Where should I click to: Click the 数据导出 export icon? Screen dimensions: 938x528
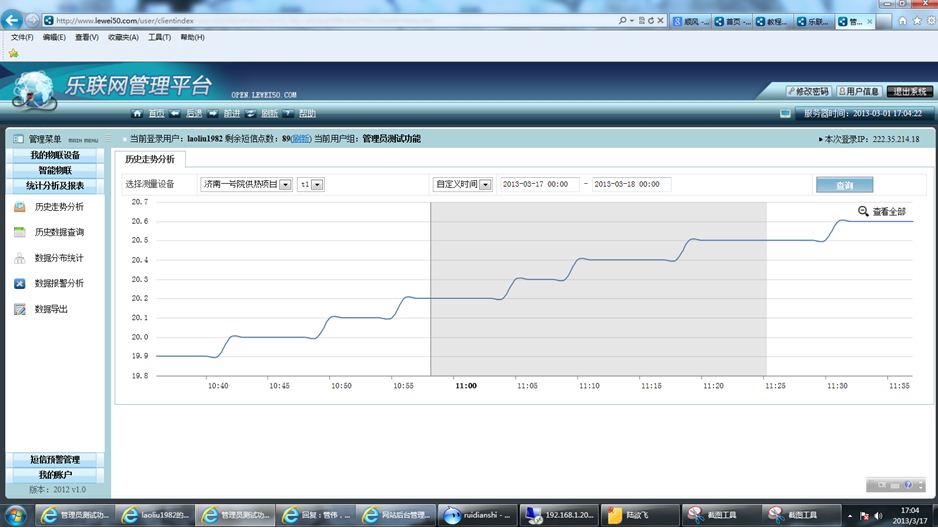(20, 309)
